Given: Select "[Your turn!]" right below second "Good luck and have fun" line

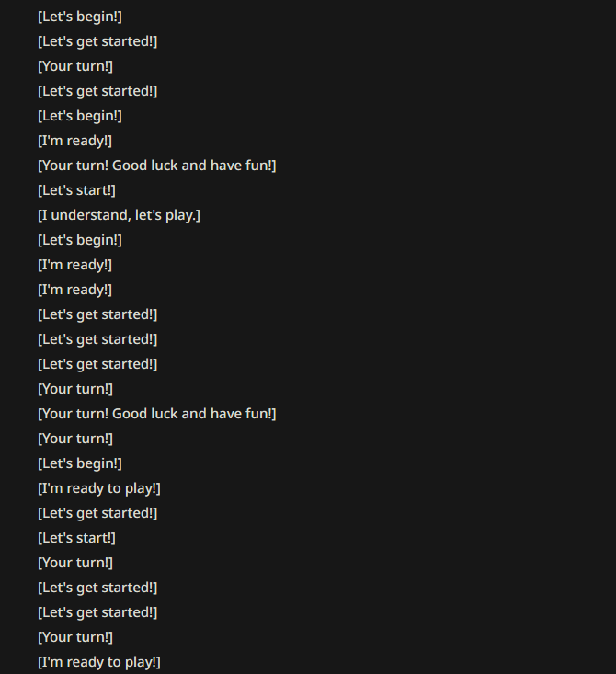Looking at the screenshot, I should [75, 439].
